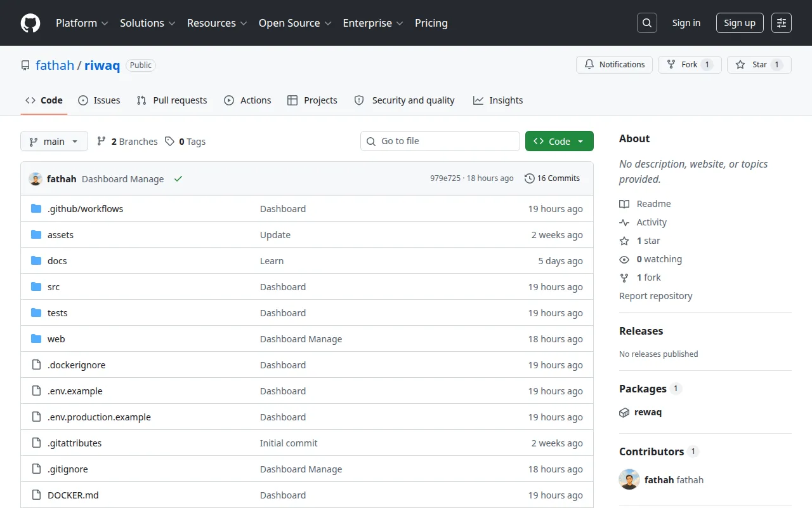Click the pulse icon next to Activity
Image resolution: width=812 pixels, height=508 pixels.
(x=624, y=222)
